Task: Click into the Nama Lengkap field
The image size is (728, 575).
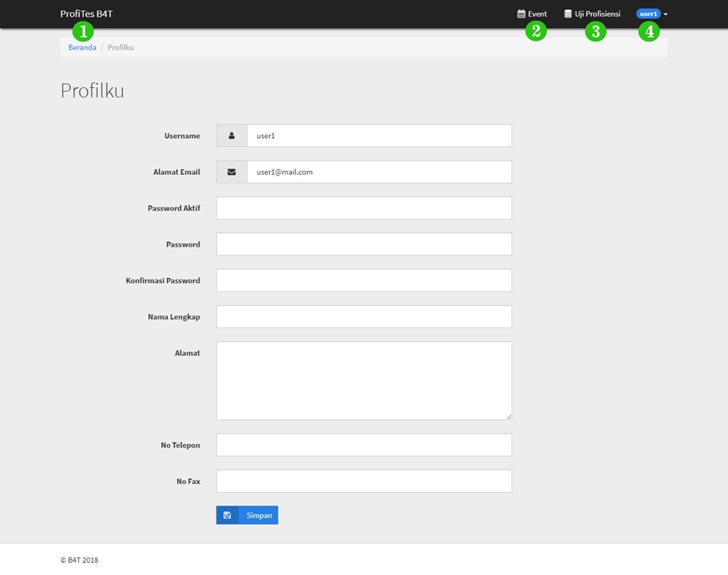Action: click(x=363, y=316)
